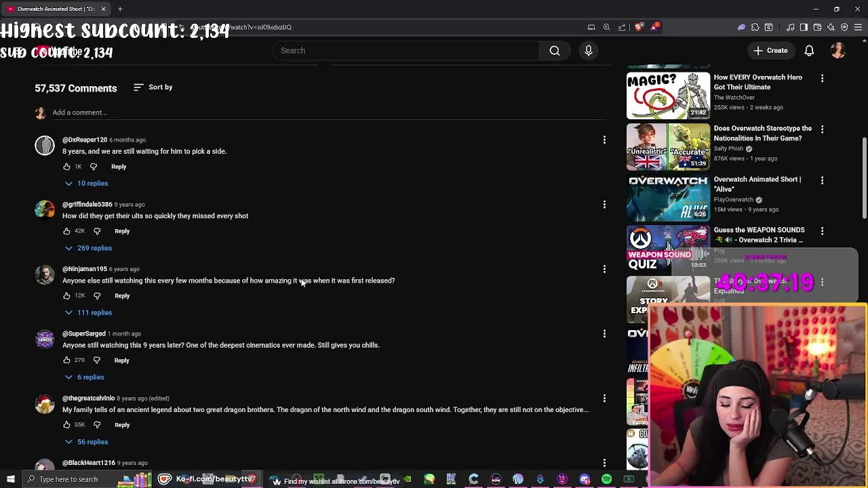Like the @griffindale5386 comment

point(66,231)
